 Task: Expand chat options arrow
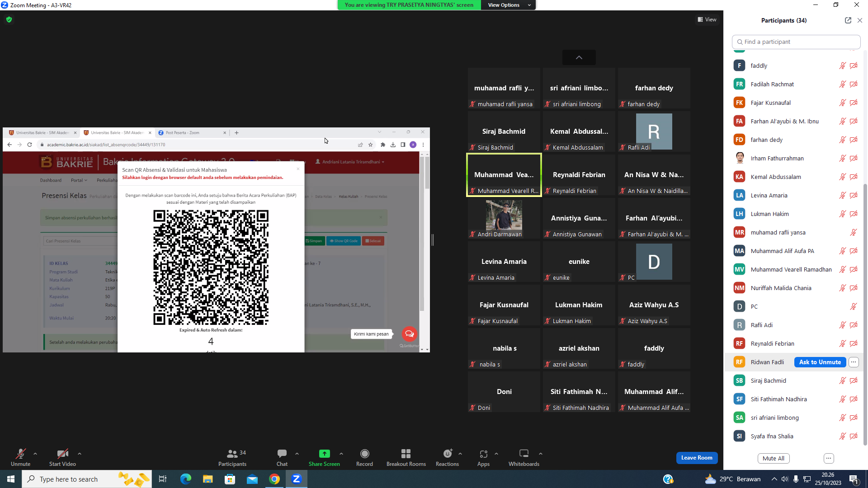pos(297,454)
